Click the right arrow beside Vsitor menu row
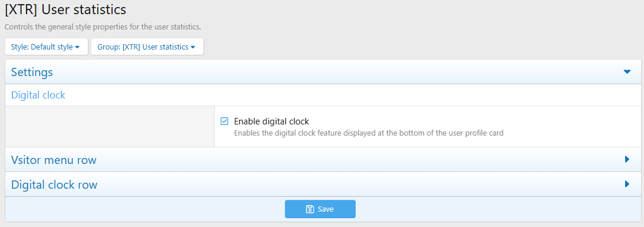The width and height of the screenshot is (644, 227). point(627,159)
